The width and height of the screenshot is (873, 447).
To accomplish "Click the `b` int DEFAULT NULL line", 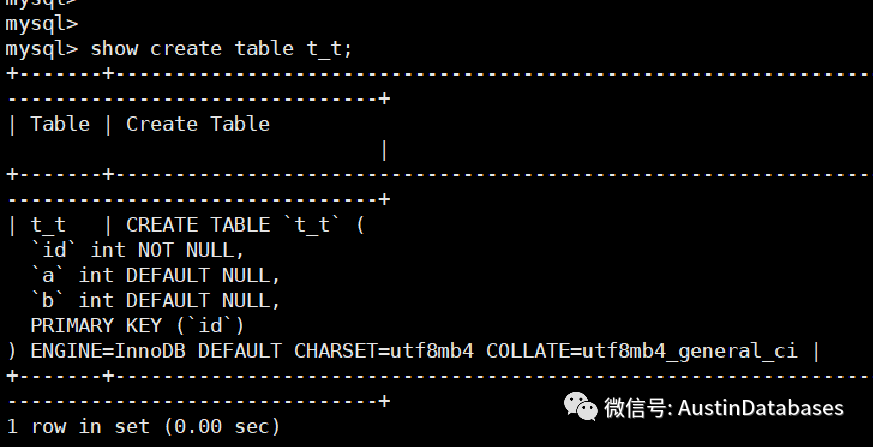I will pyautogui.click(x=155, y=300).
